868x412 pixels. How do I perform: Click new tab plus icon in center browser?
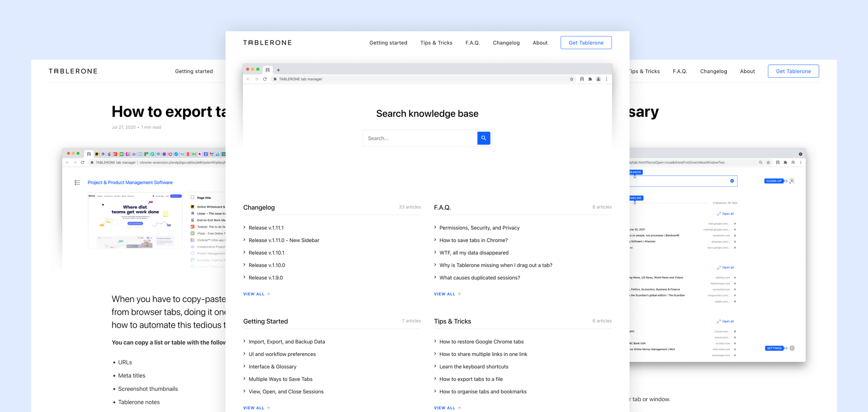(279, 70)
